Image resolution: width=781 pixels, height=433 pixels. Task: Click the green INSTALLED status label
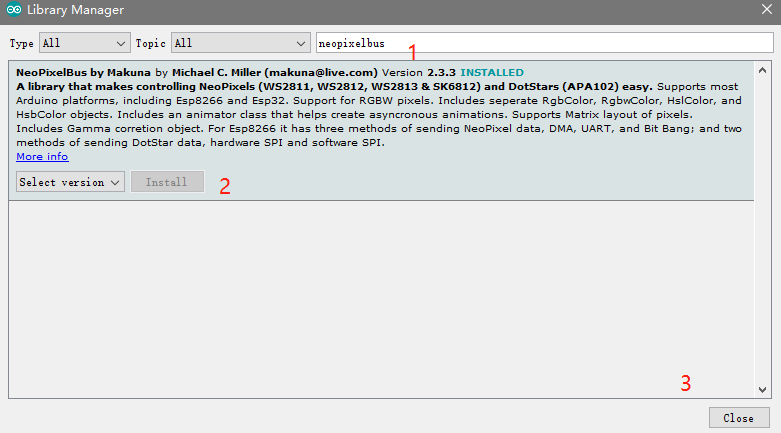[x=491, y=73]
